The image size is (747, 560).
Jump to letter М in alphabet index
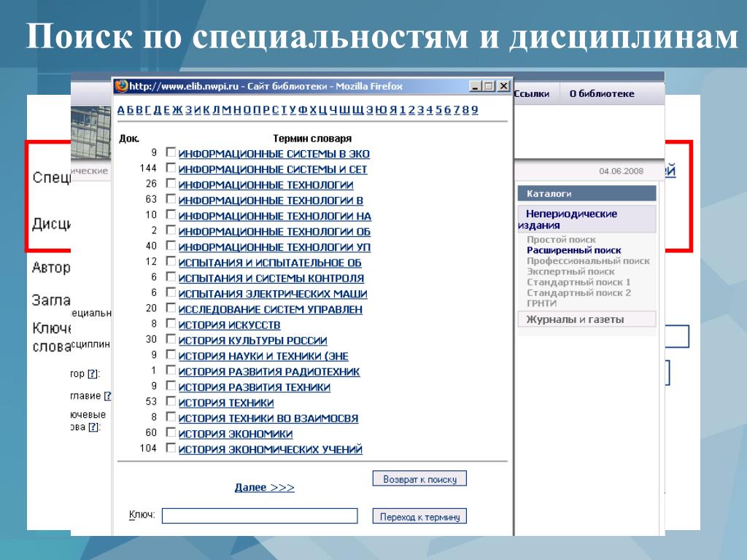click(x=226, y=110)
